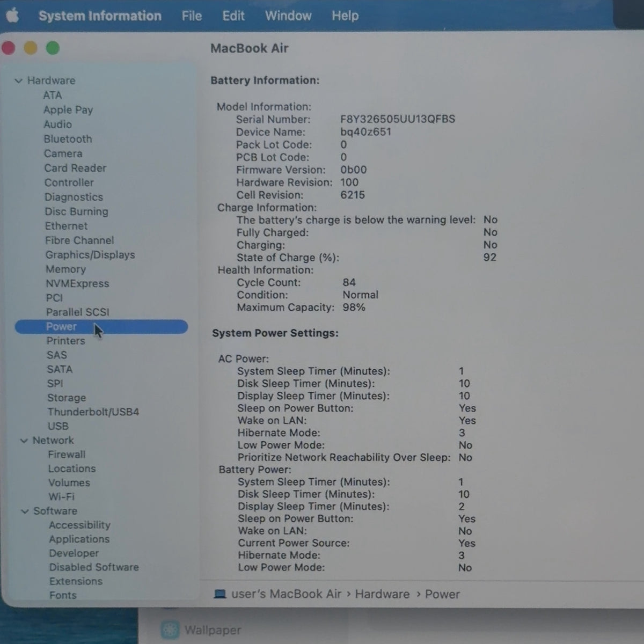The image size is (644, 644).
Task: Click the Wallpaper icon below the window
Action: tap(170, 630)
